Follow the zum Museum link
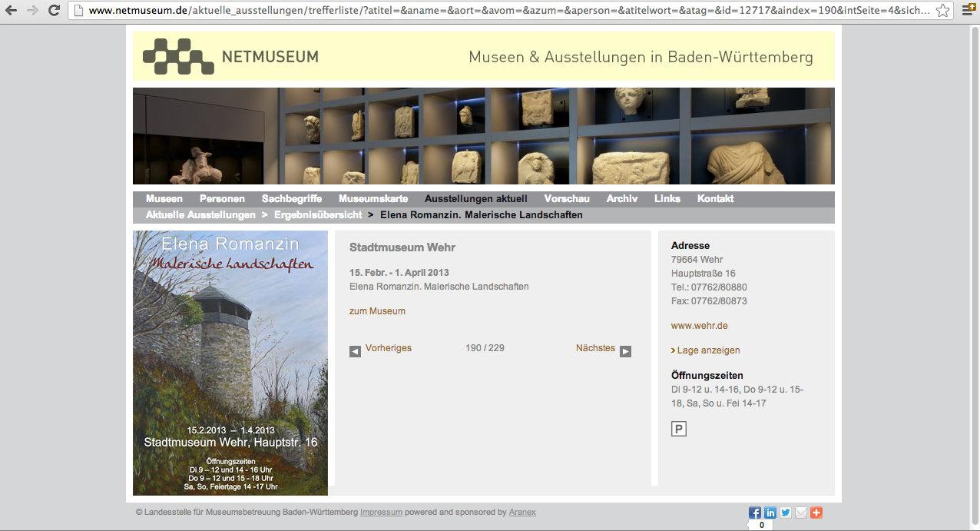Viewport: 980px width, 531px height. coord(377,311)
